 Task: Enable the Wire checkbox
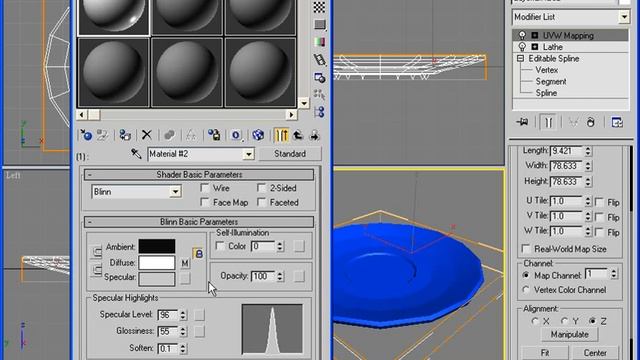(205, 188)
